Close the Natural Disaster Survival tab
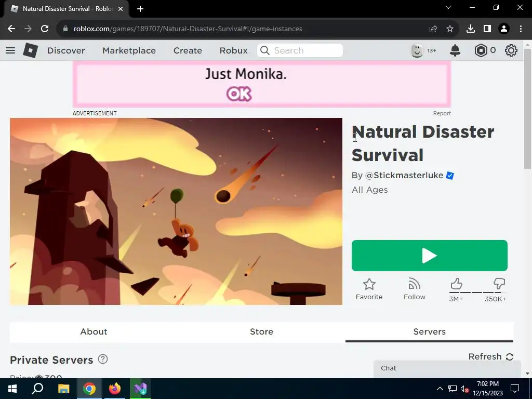 click(x=121, y=9)
